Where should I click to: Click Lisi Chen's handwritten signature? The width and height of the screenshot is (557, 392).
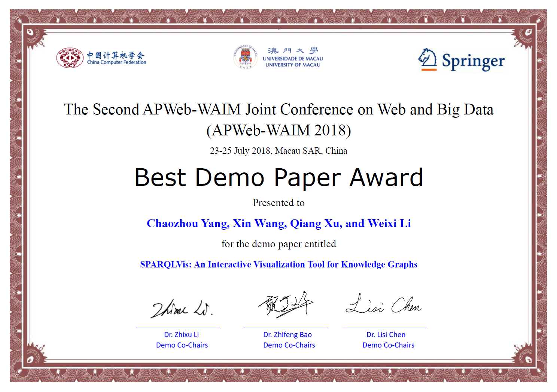tap(384, 304)
